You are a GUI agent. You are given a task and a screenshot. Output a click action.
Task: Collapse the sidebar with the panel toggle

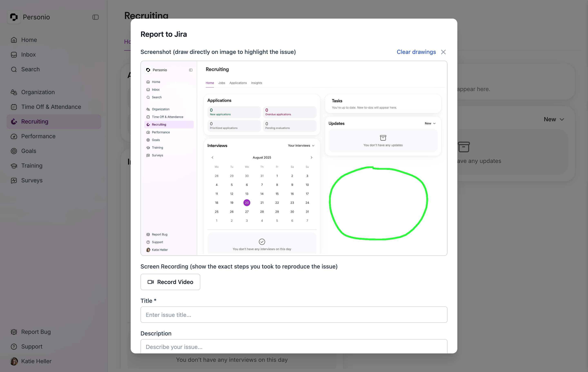[96, 17]
